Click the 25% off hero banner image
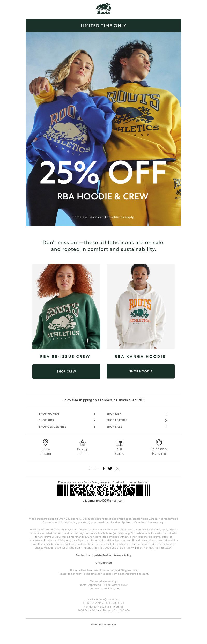 pyautogui.click(x=103, y=129)
